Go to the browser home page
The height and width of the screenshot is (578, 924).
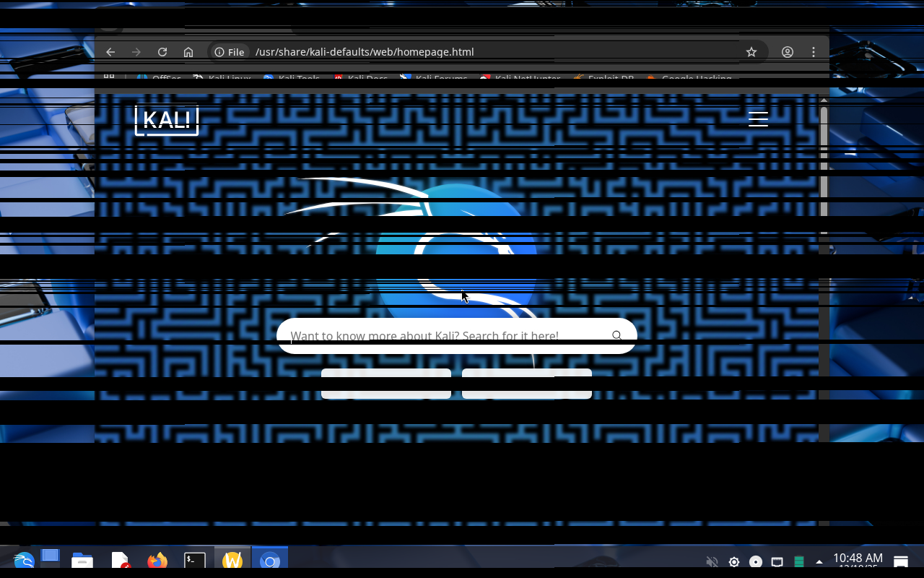click(x=188, y=52)
